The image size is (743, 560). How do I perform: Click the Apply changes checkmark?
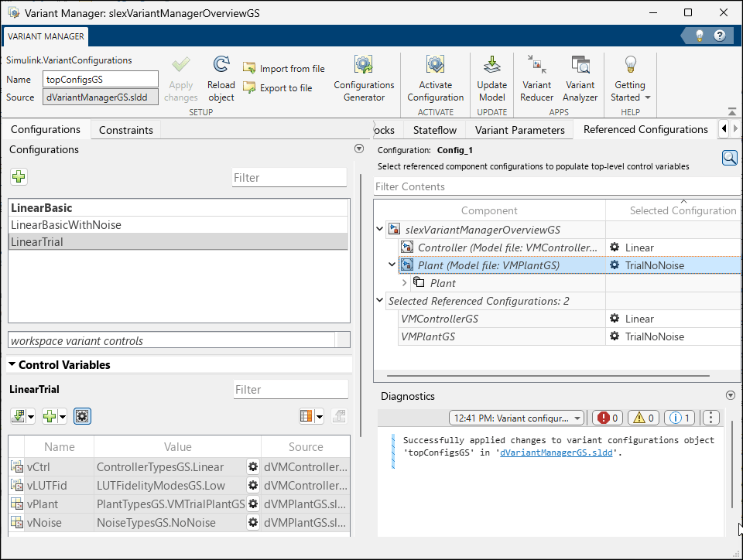point(181,65)
